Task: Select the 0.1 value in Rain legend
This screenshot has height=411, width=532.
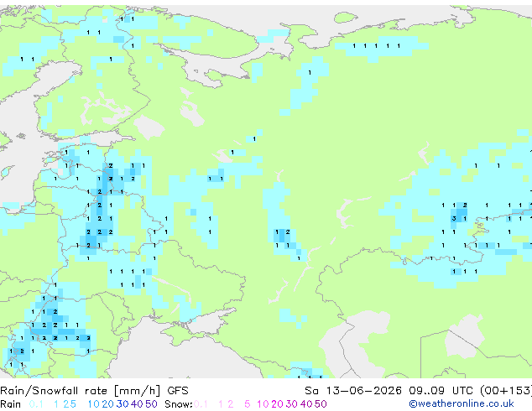Action: pos(36,404)
